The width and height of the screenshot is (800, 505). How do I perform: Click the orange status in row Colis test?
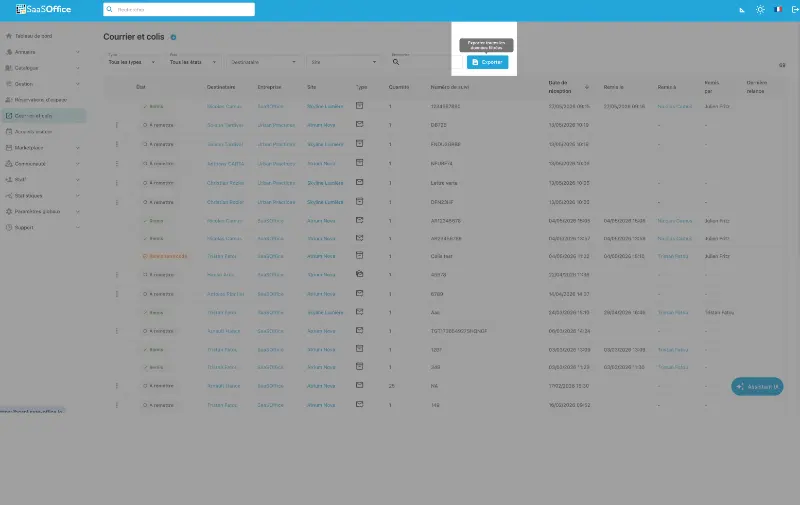click(x=165, y=257)
